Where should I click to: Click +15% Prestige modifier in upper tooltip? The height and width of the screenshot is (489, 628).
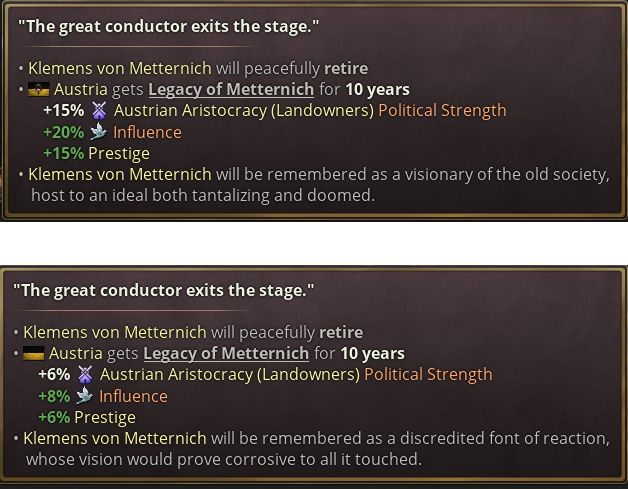click(x=96, y=153)
